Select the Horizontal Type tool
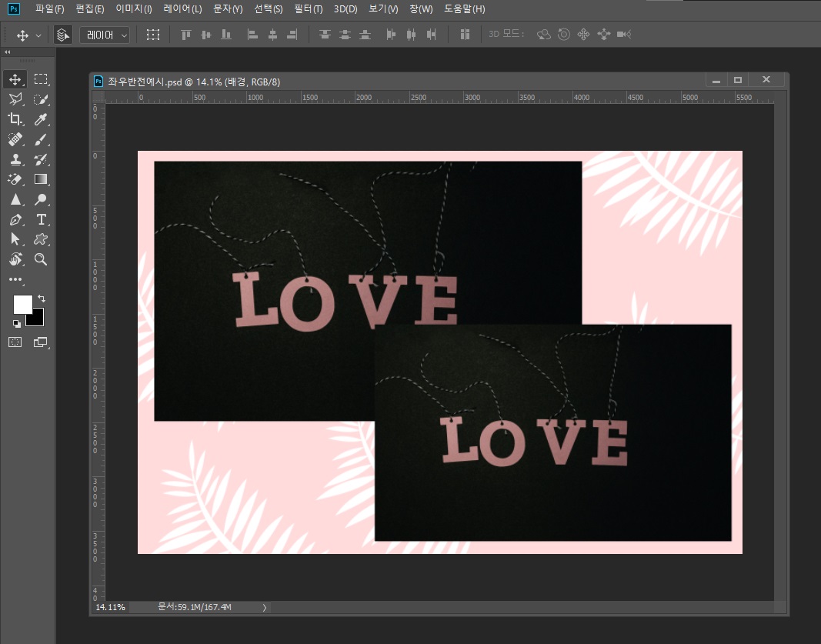 (41, 219)
